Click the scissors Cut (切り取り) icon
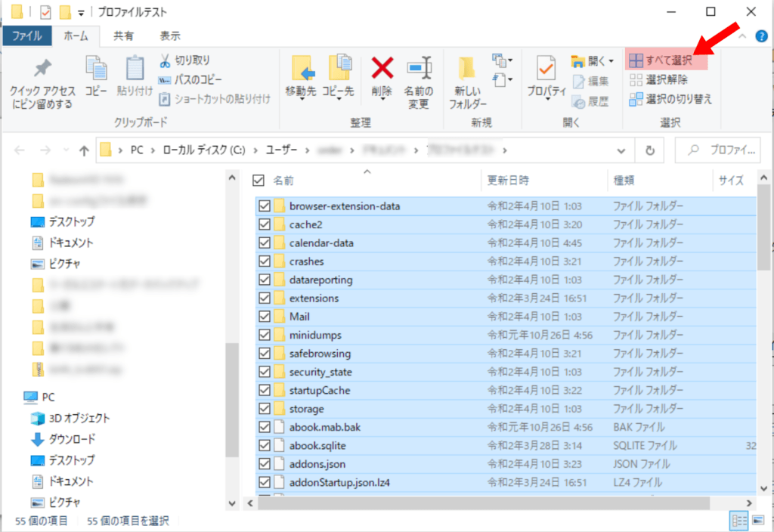Image resolution: width=774 pixels, height=532 pixels. tap(165, 60)
